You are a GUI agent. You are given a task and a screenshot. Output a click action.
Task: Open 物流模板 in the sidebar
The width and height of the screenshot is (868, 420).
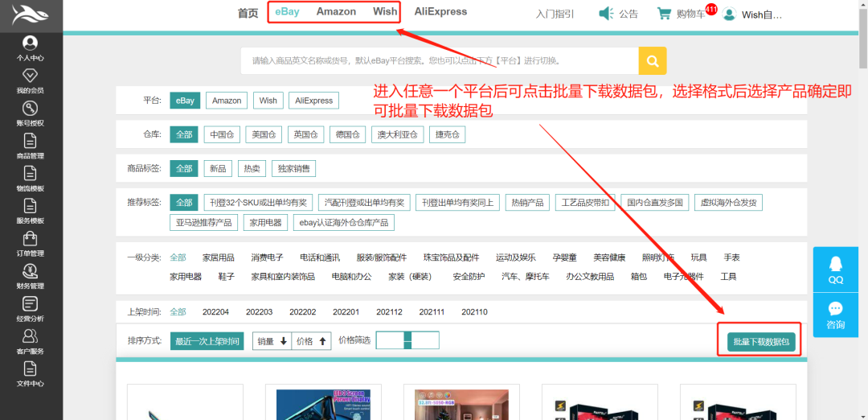[x=31, y=179]
